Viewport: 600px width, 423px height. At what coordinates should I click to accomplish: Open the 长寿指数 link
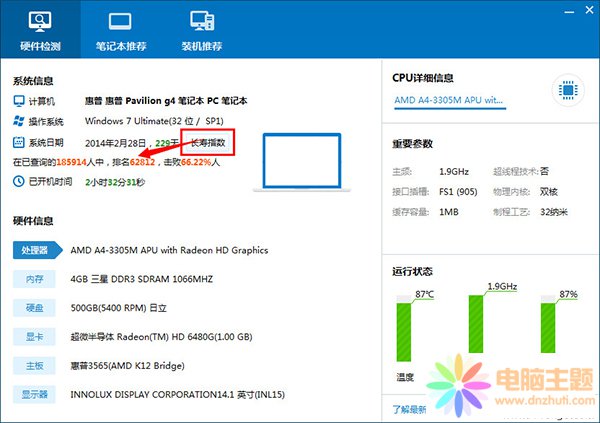208,143
